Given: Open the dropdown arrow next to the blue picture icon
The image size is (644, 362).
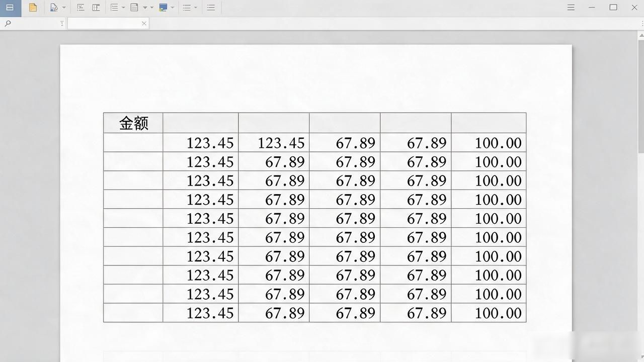Looking at the screenshot, I should tap(173, 8).
